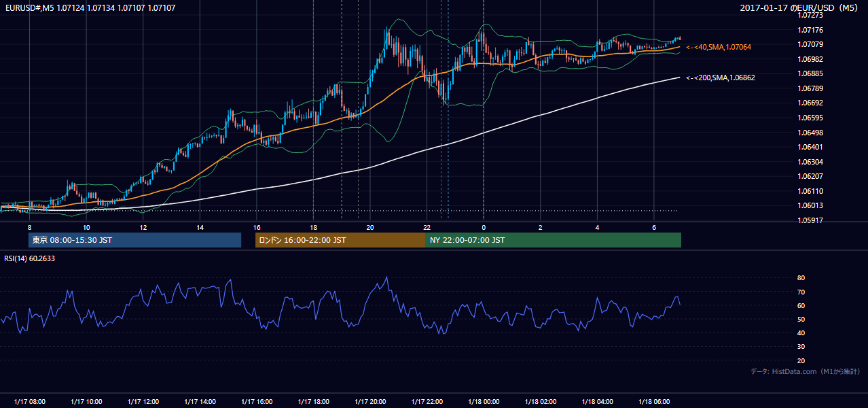Click the 1/17 18:00 date label

313,402
